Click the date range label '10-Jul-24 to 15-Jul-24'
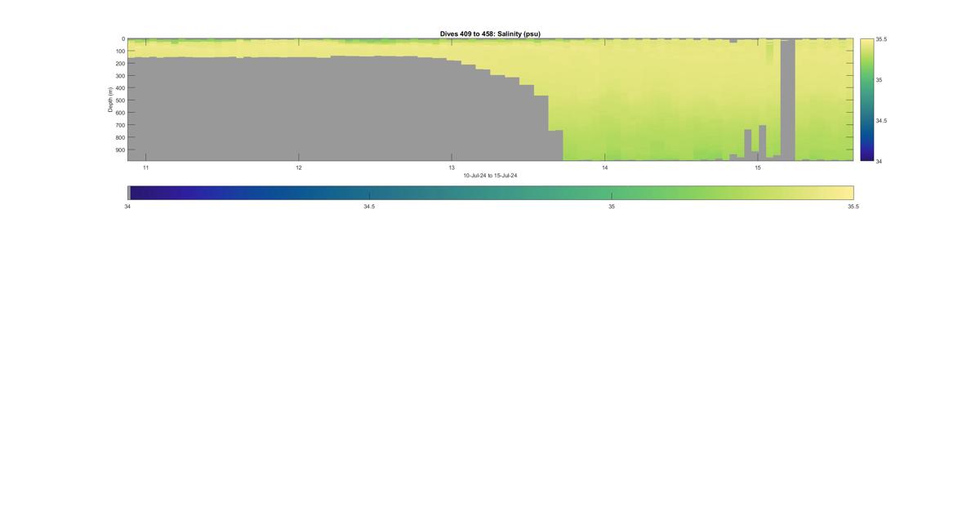980x513 pixels. [x=490, y=176]
